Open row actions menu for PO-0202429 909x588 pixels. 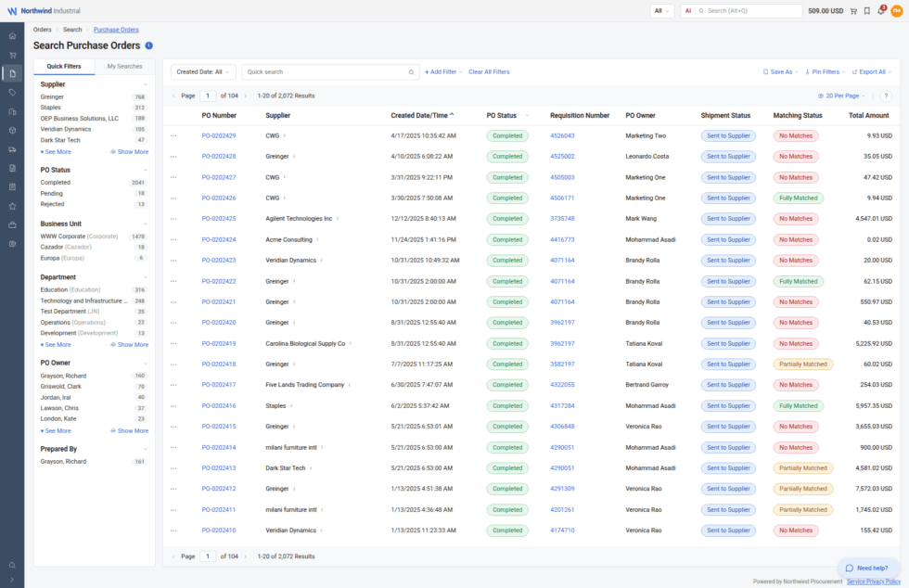173,136
